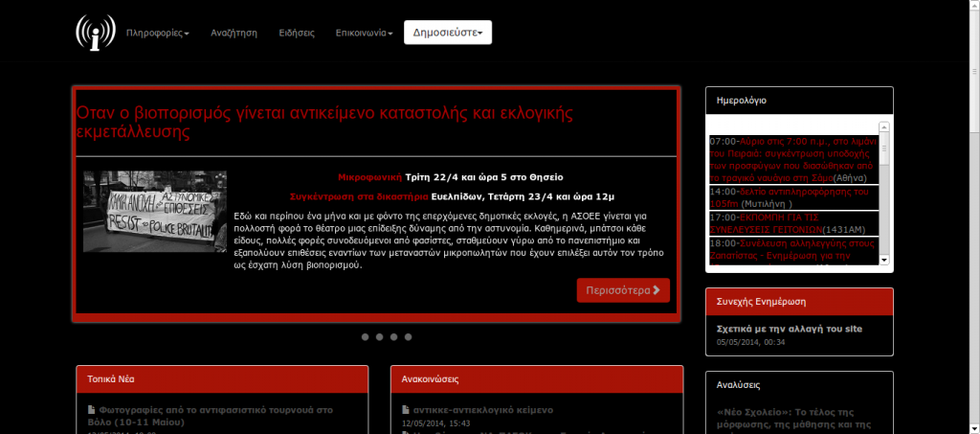This screenshot has height=434, width=980.
Task: Click the 05/05/2014, 00:34 timestamp
Action: pos(750,342)
